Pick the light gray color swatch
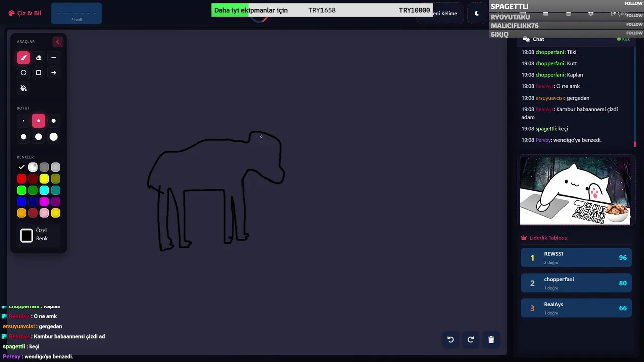 pyautogui.click(x=56, y=167)
